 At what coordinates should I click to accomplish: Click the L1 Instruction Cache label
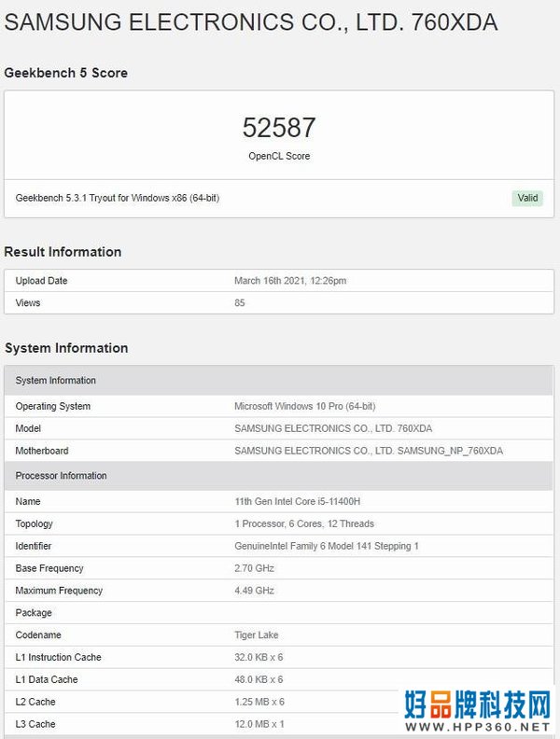tap(59, 657)
